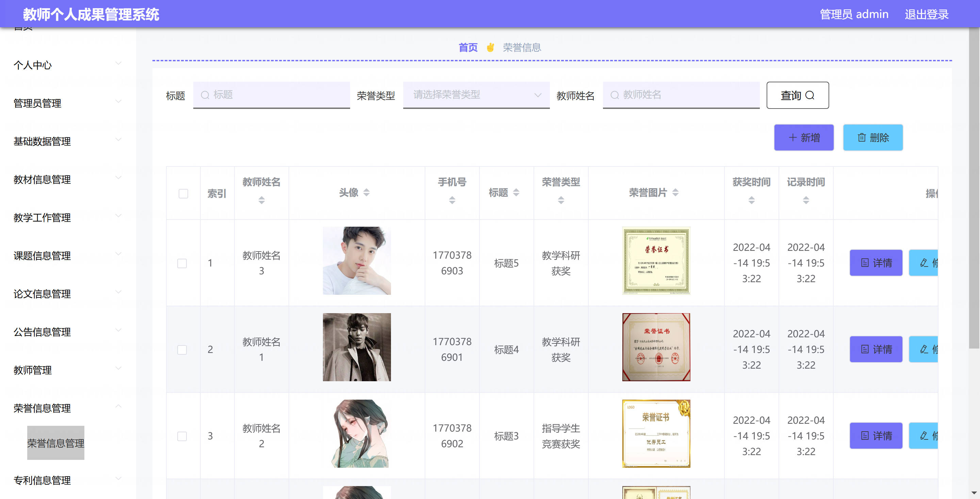Image resolution: width=980 pixels, height=499 pixels.
Task: Click the 管理员 admin label
Action: (x=854, y=14)
